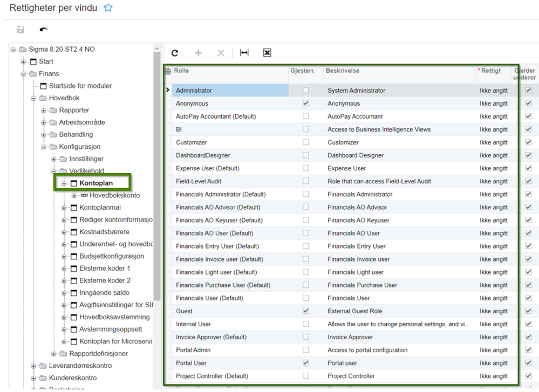Add page to favorites with star icon
Screen dimensions: 539x392
point(108,8)
